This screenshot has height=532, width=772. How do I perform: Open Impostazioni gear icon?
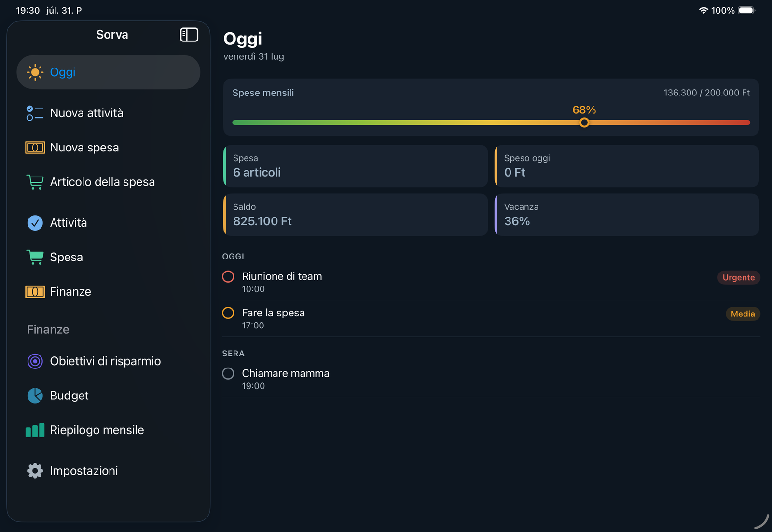click(x=35, y=471)
